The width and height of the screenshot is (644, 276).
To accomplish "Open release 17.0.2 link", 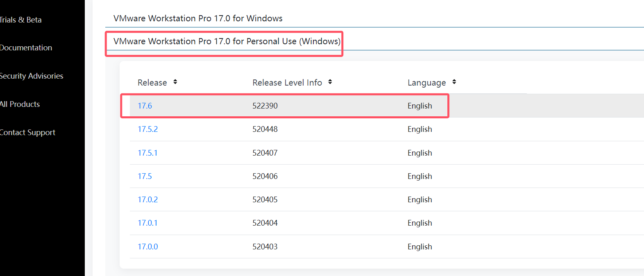I will point(147,199).
